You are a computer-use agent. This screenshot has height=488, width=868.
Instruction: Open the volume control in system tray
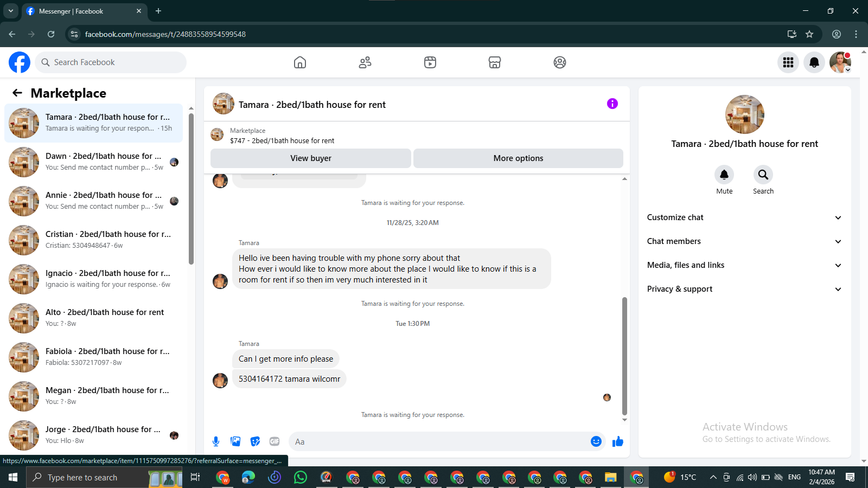[x=752, y=477]
